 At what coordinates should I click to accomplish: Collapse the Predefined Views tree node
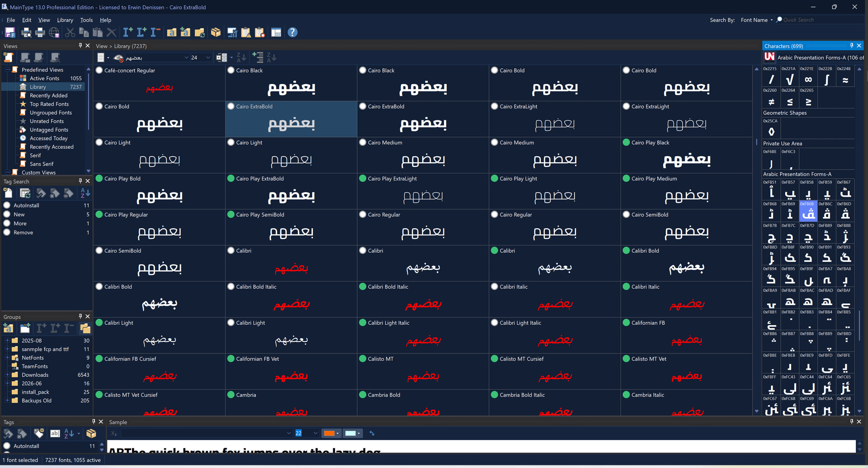coord(7,70)
